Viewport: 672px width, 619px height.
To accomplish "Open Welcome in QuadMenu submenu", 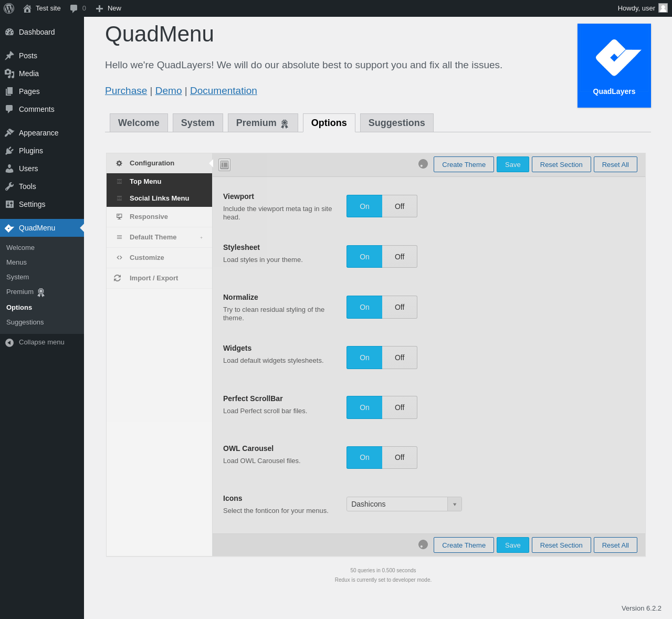I will [x=42, y=248].
